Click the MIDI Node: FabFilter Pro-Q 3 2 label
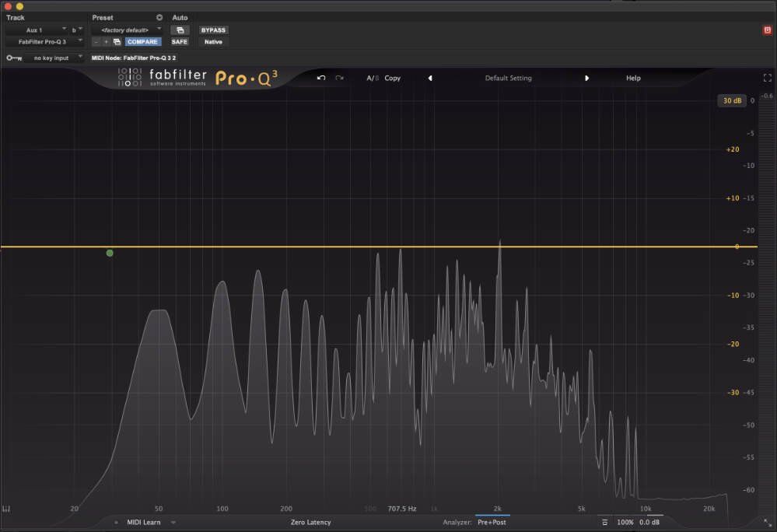The height and width of the screenshot is (532, 777). tap(134, 58)
